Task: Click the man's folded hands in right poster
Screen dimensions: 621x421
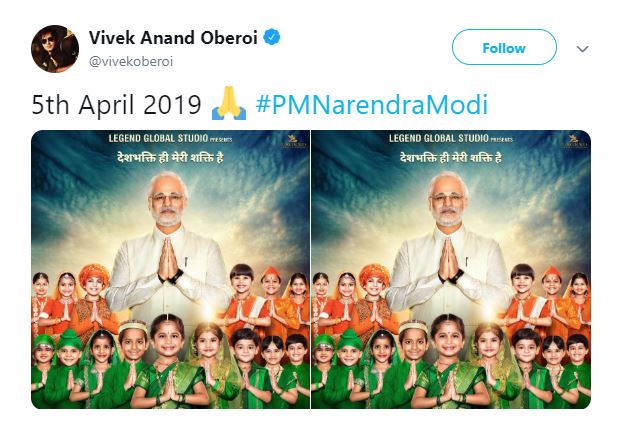Action: [450, 258]
